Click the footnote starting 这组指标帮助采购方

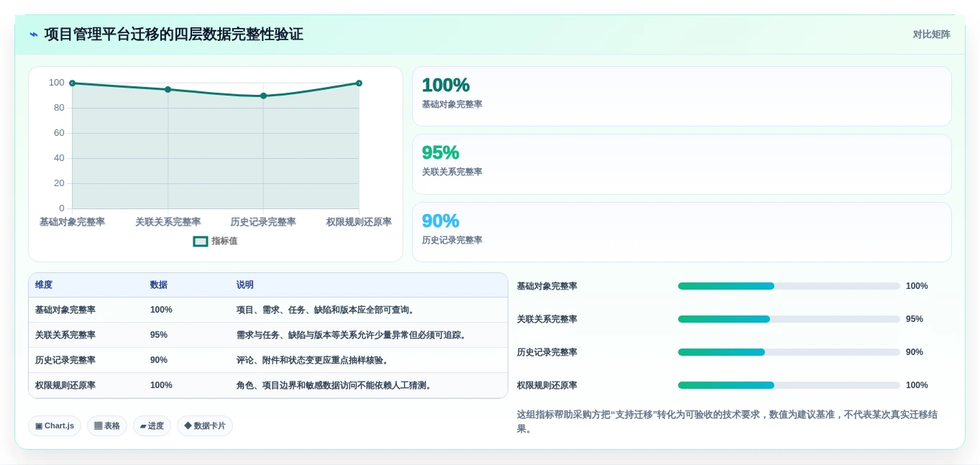728,422
